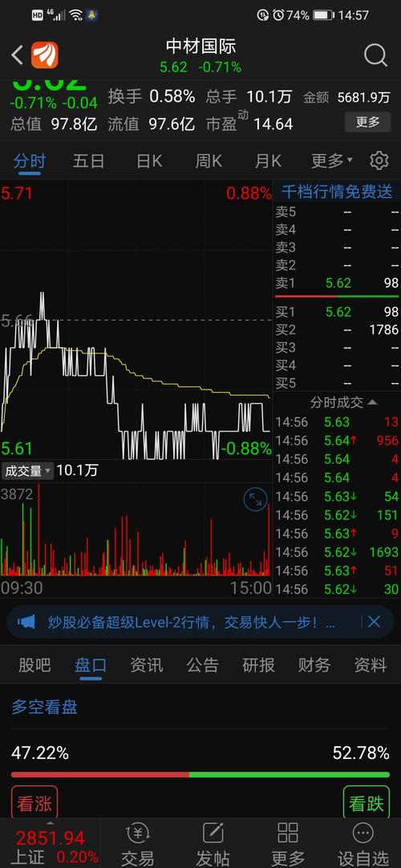Select the 分时 chart tab

tap(30, 161)
